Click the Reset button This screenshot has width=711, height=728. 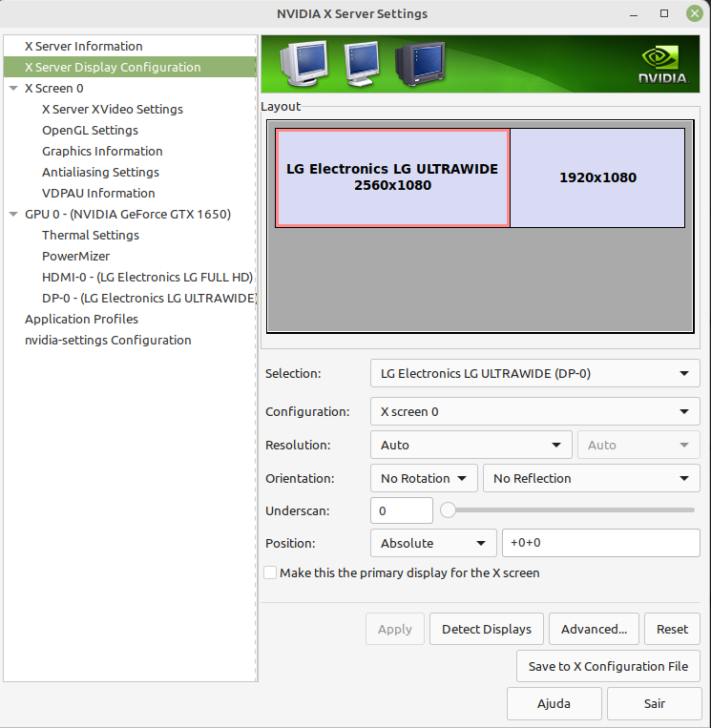coord(672,629)
